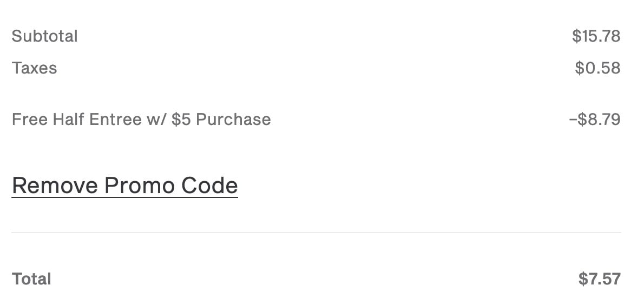The height and width of the screenshot is (305, 644).
Task: Click the Free Half Entree promo label
Action: (141, 119)
